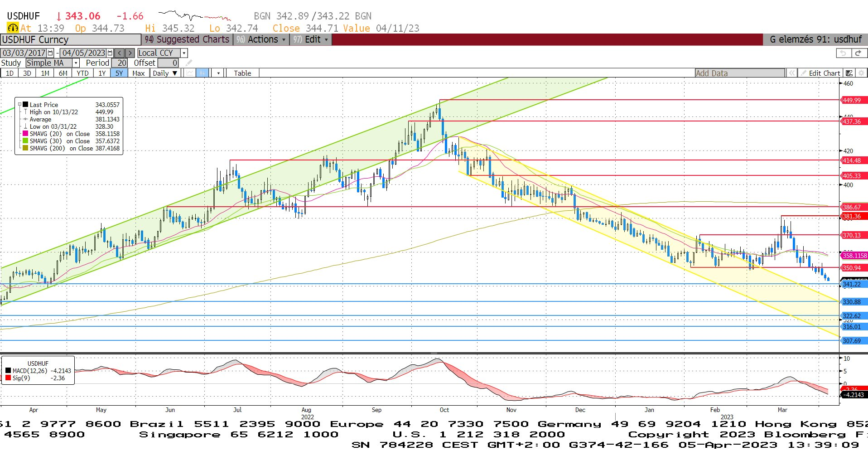Select the 1M time range tab
Screen dimensions: 868x470
coord(45,73)
